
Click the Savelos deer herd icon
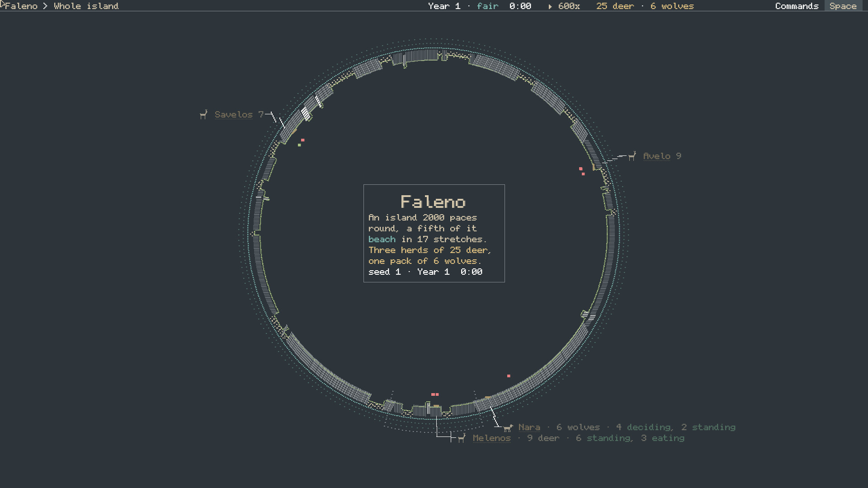pos(204,115)
